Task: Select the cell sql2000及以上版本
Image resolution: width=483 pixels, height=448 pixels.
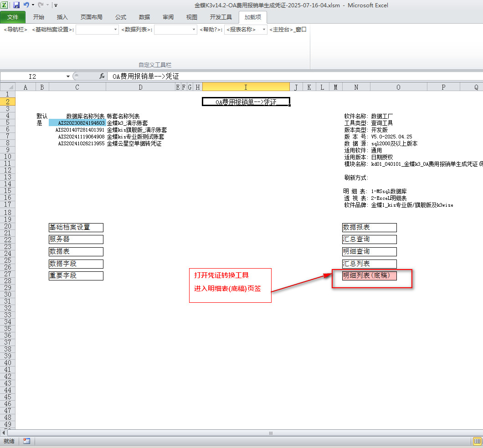Action: (399, 143)
